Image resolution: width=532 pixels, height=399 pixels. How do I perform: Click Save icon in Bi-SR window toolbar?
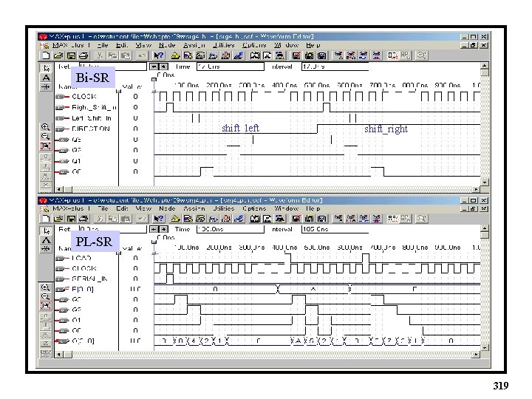[x=71, y=55]
